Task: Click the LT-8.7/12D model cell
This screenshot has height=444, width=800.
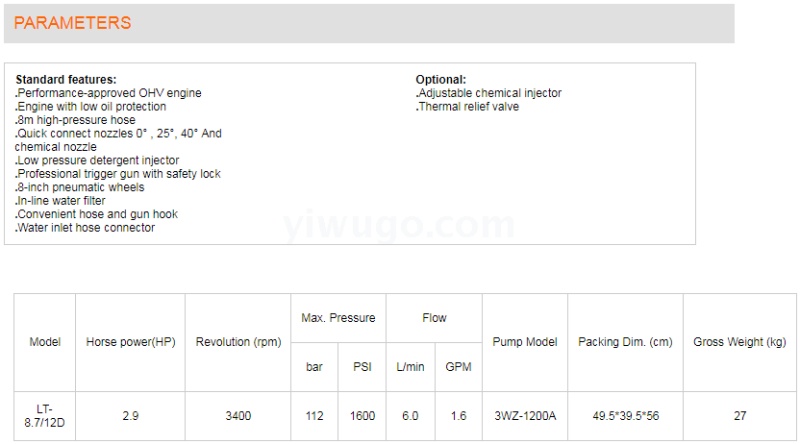Action: (x=45, y=415)
